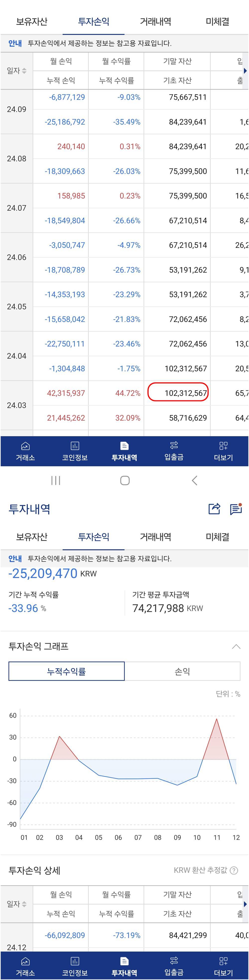The image size is (249, 980).
Task: Tap 코인정보 in bar above Android keys
Action: click(75, 451)
